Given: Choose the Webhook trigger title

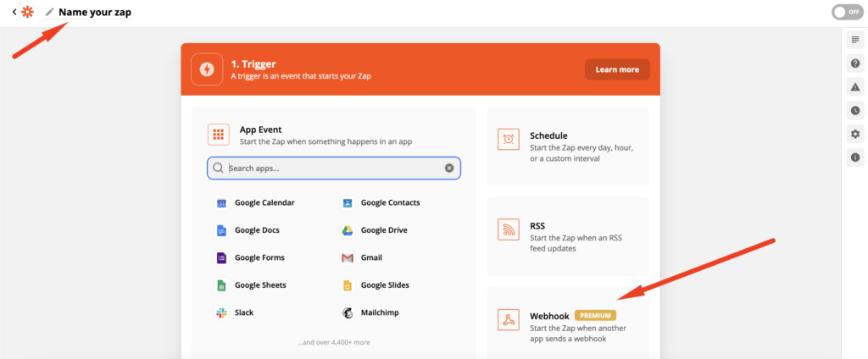Looking at the screenshot, I should coord(549,316).
